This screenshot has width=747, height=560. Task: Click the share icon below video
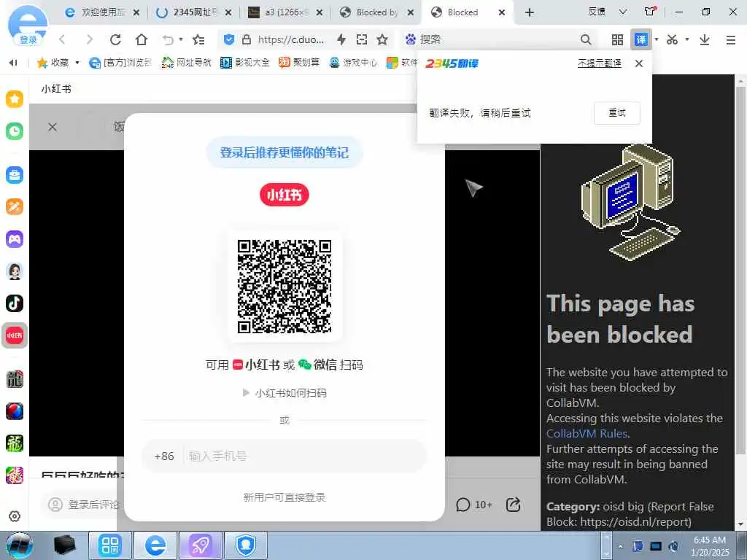(513, 505)
